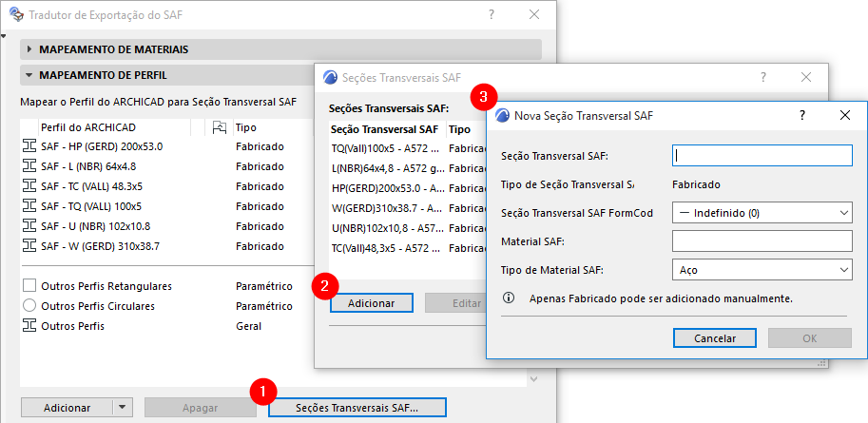Select SAF - TQ (VALL) 100x5 profile row

(x=166, y=206)
